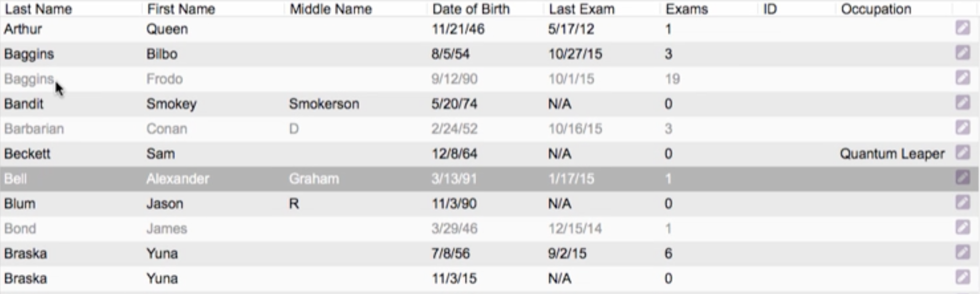Open edit pencil for Frodo Baggins
This screenshot has width=980, height=294.
pyautogui.click(x=963, y=78)
